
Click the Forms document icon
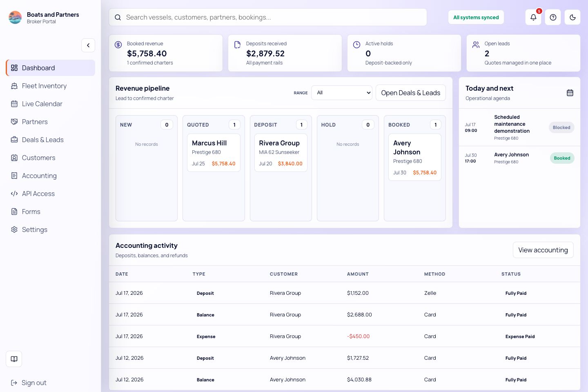(x=14, y=212)
